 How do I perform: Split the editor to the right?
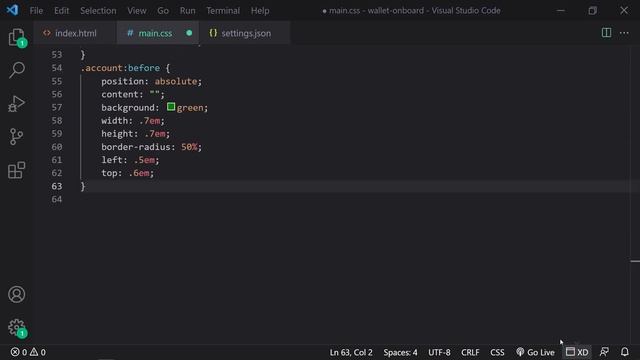tap(606, 33)
